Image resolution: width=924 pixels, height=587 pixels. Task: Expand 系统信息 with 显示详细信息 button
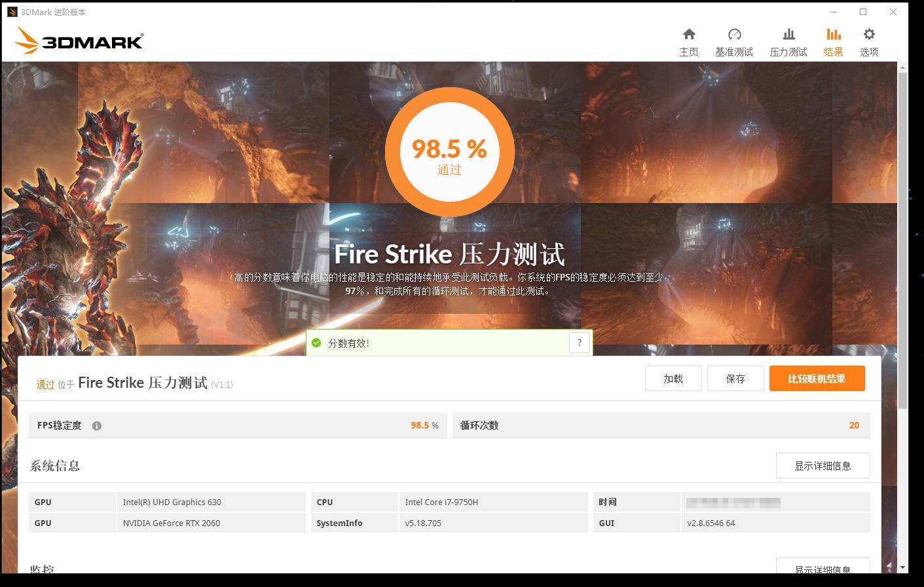(x=822, y=466)
